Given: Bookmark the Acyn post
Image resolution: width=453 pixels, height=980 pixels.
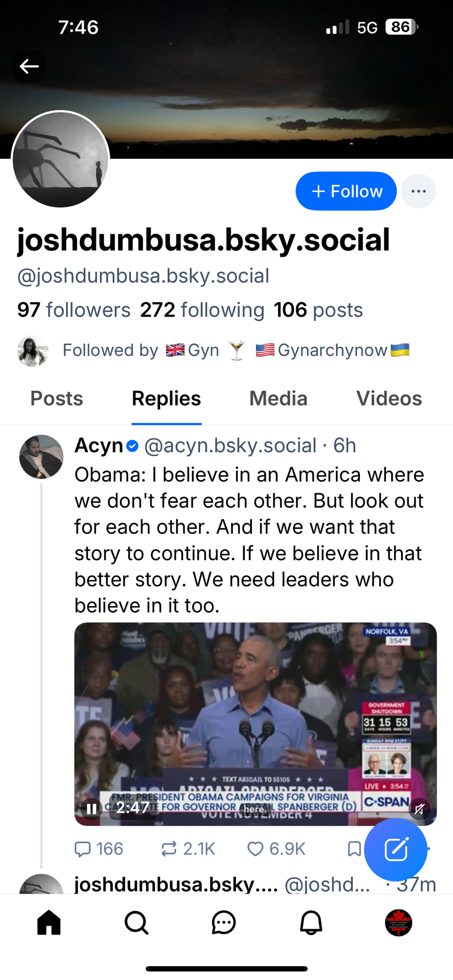Looking at the screenshot, I should [x=354, y=849].
